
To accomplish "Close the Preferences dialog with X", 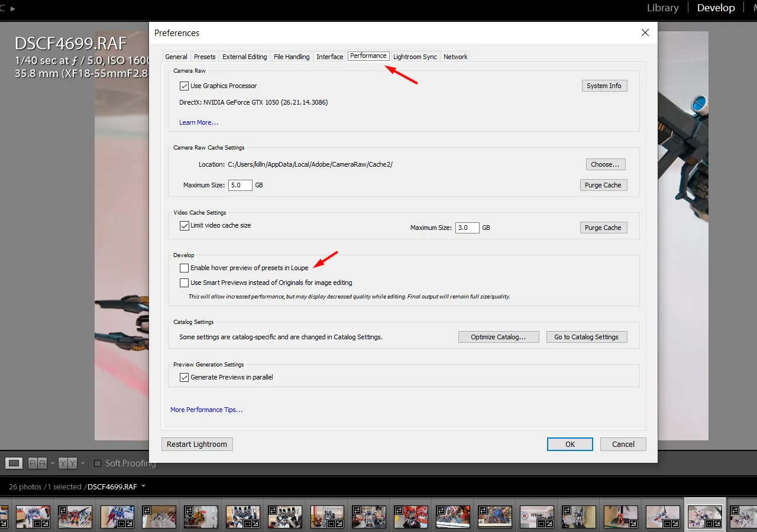I will (645, 33).
